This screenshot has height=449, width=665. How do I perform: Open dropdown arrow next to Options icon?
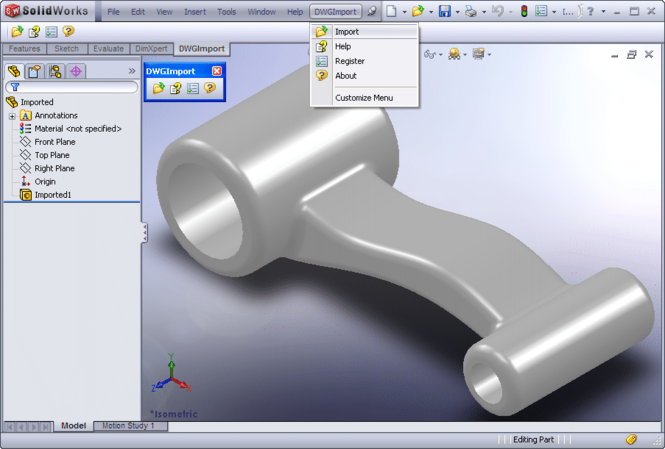(x=554, y=12)
